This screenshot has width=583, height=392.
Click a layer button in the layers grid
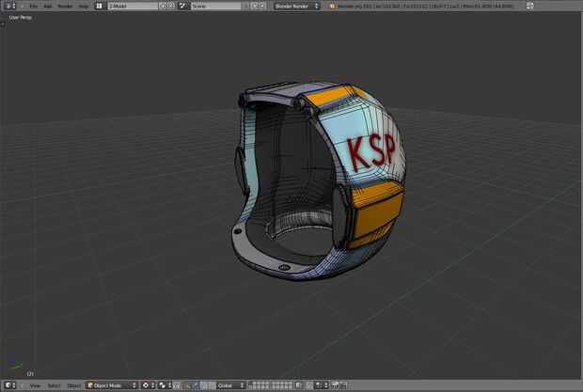click(x=272, y=385)
